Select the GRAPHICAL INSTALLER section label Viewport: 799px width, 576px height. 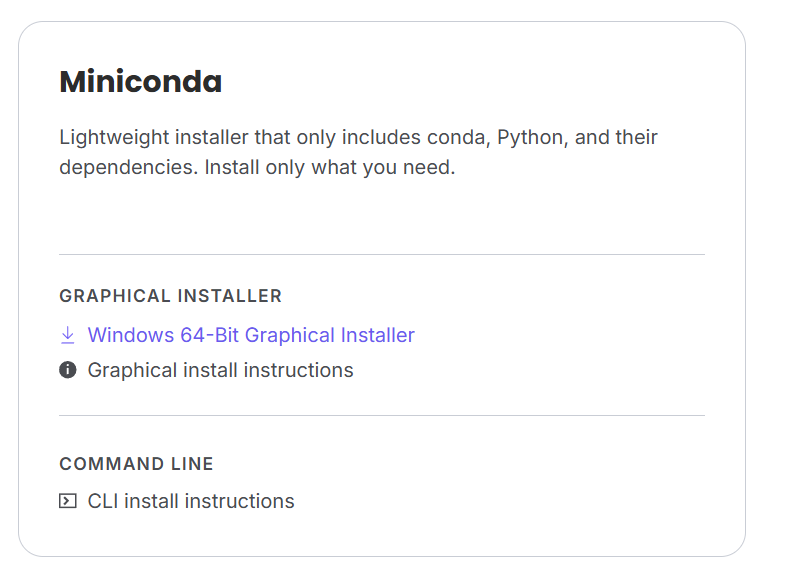coord(171,296)
